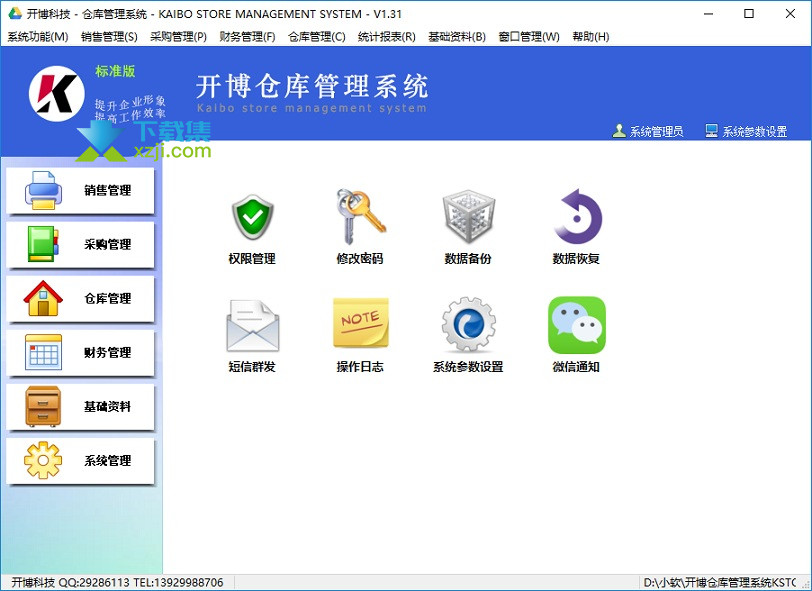
Task: Click the status bar file path text
Action: pos(720,583)
